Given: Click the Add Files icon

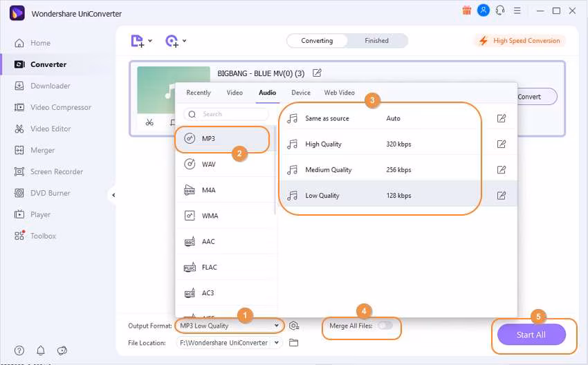Looking at the screenshot, I should (x=137, y=41).
